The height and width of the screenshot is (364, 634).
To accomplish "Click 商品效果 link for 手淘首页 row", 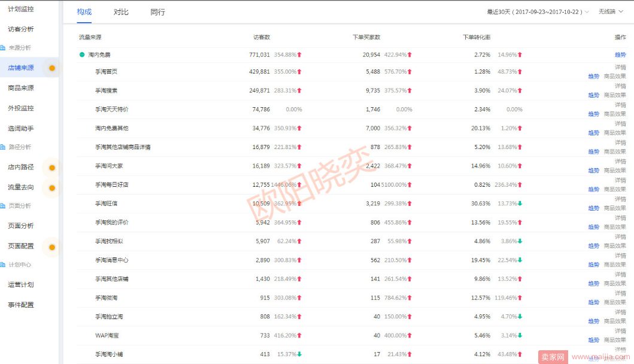I will tap(615, 76).
